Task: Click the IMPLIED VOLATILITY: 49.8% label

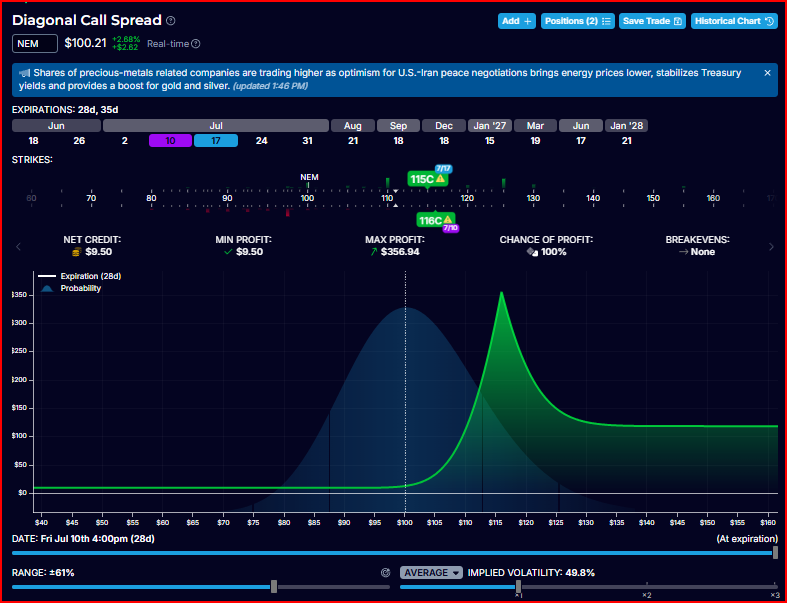Action: pyautogui.click(x=531, y=573)
